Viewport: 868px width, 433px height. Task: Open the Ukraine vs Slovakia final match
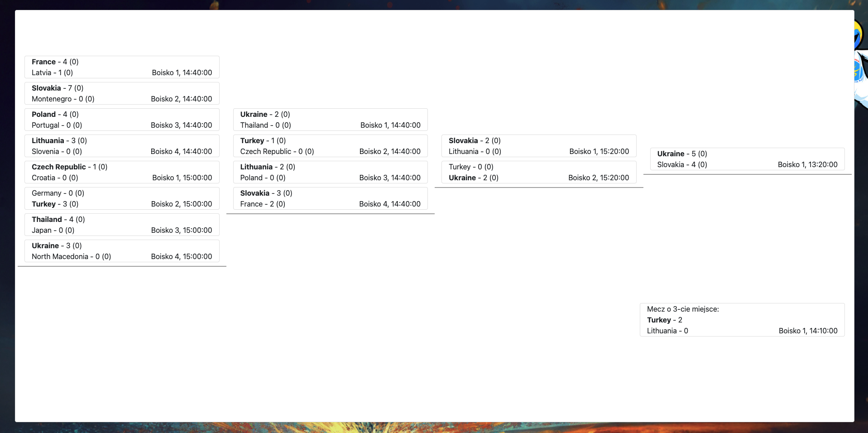click(747, 159)
